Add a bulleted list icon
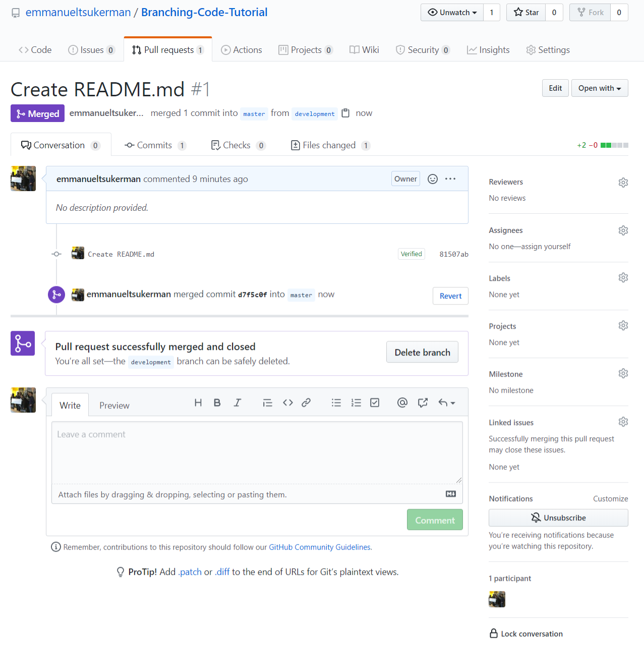 pyautogui.click(x=336, y=402)
